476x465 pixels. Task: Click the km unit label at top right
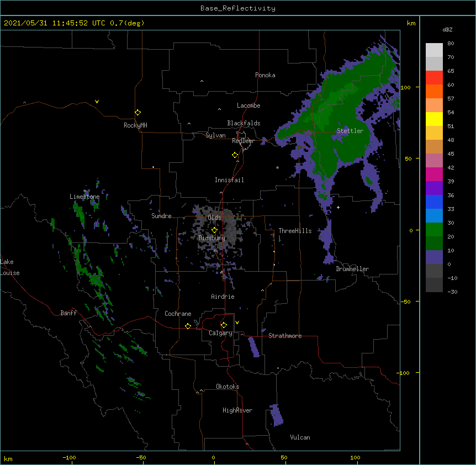411,23
